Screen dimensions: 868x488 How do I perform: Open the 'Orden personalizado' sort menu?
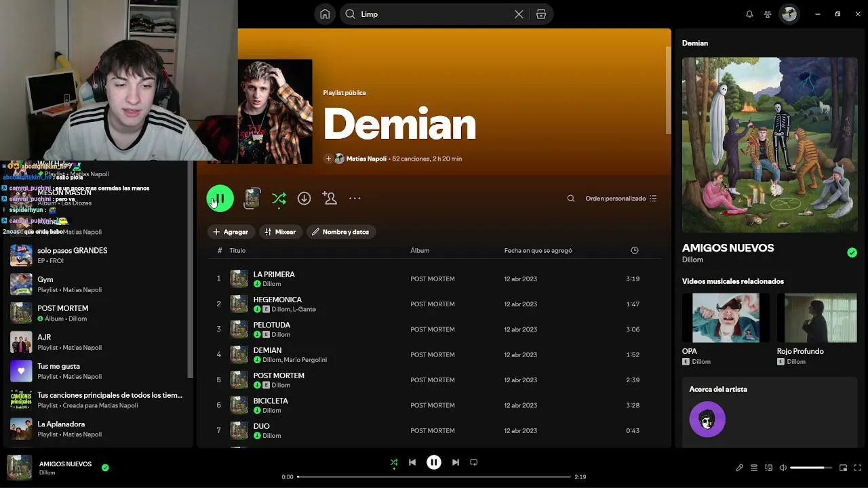coord(621,199)
